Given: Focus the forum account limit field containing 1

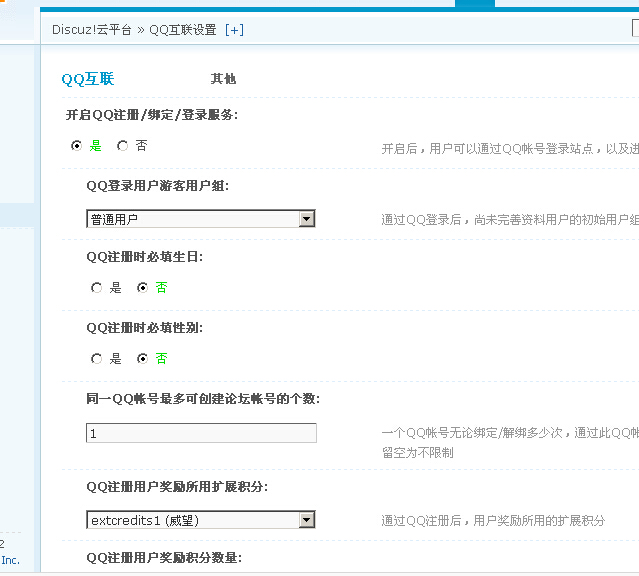Looking at the screenshot, I should click(201, 433).
